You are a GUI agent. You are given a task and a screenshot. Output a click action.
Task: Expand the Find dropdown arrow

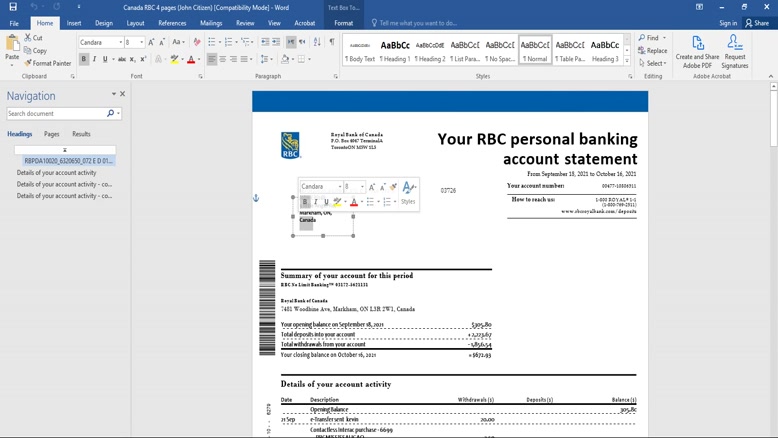(x=664, y=38)
